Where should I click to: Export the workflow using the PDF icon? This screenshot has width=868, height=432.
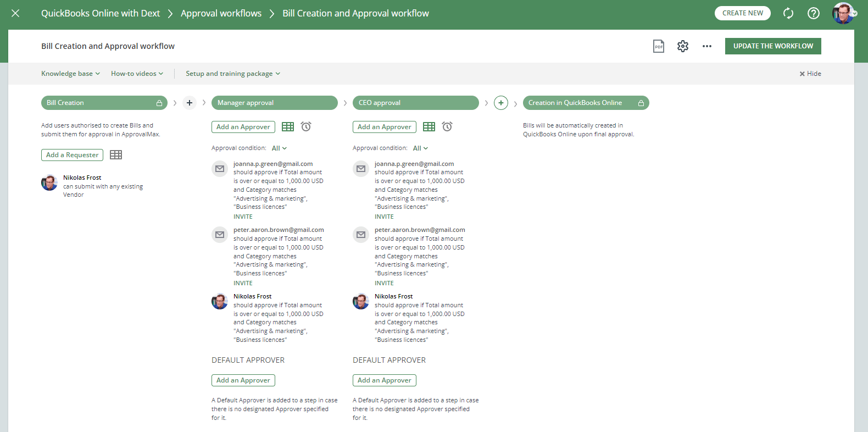(x=659, y=46)
